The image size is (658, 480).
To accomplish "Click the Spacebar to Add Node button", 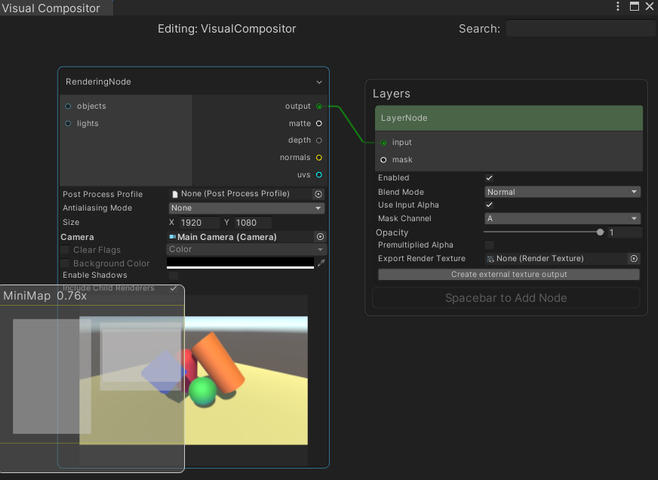I will [506, 298].
